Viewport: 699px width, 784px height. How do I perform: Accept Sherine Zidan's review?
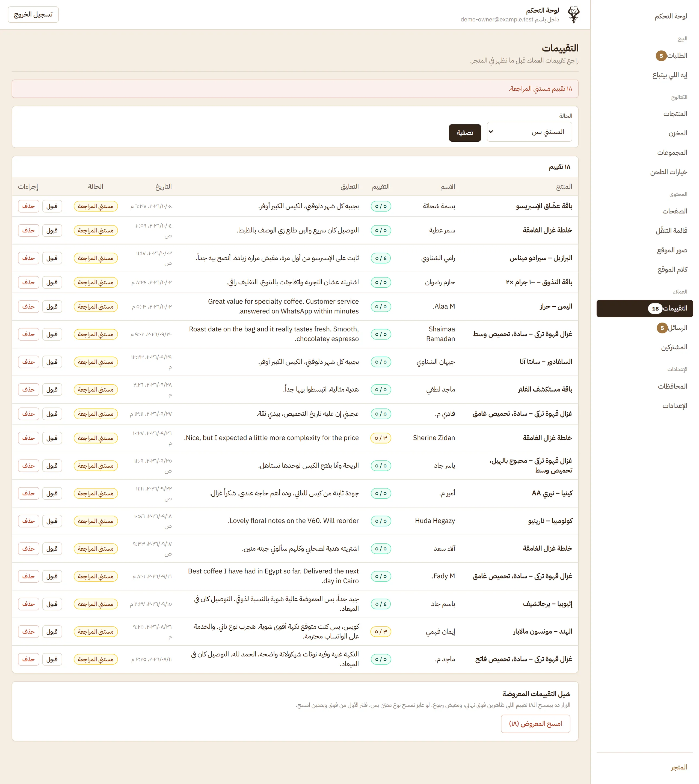point(52,438)
